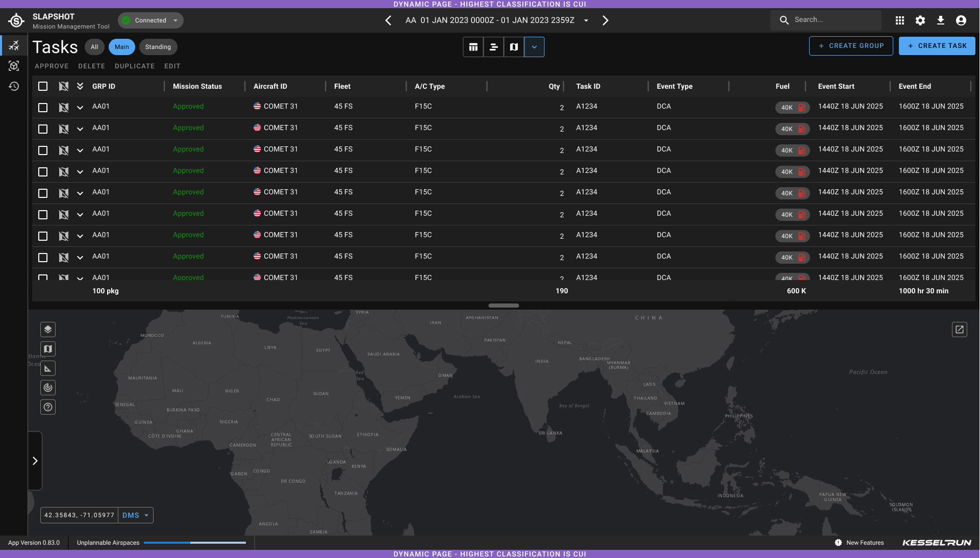Pop out map in new window

click(x=959, y=329)
